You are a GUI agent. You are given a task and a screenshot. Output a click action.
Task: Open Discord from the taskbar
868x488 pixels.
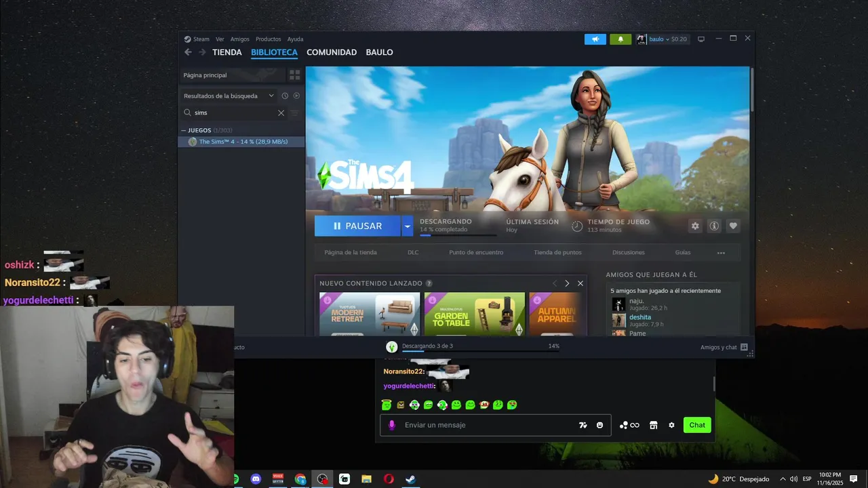[256, 479]
